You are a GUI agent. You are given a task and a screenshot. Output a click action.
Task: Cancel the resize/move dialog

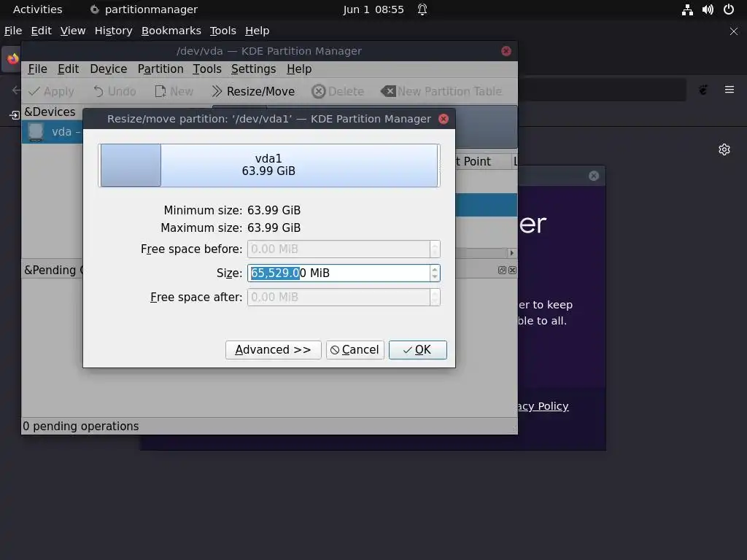tap(355, 349)
